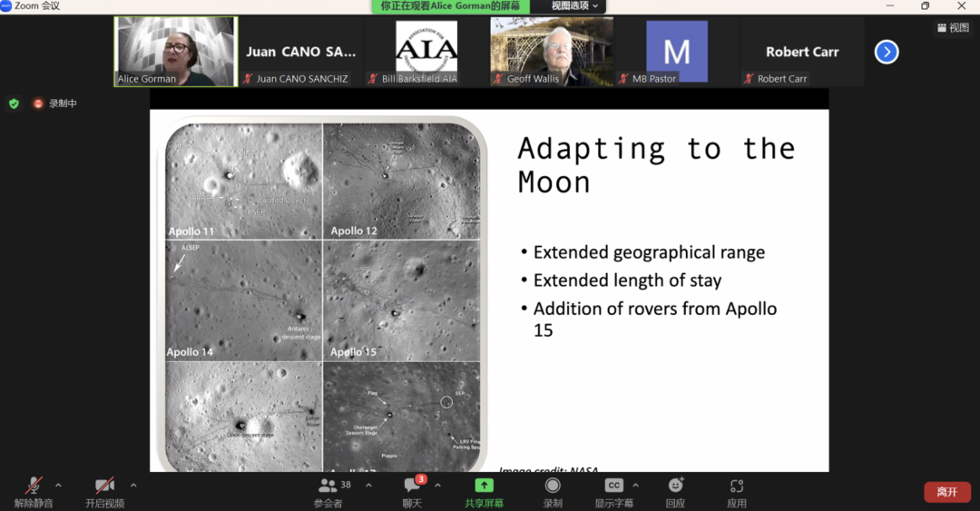Click muted mic icon on Bill Barksfield label

[x=373, y=79]
